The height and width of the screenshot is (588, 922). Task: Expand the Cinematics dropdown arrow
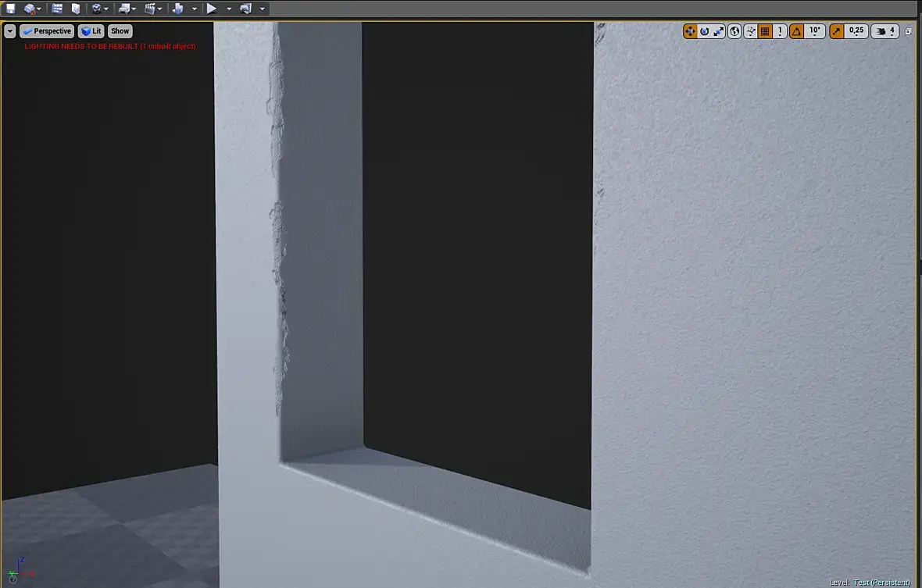[160, 9]
